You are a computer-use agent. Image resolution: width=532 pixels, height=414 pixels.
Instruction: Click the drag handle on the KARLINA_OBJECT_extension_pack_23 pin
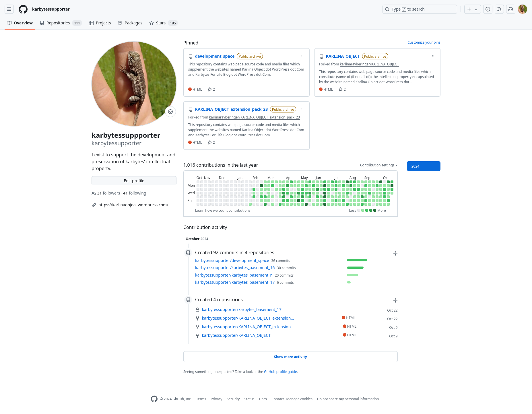point(302,110)
